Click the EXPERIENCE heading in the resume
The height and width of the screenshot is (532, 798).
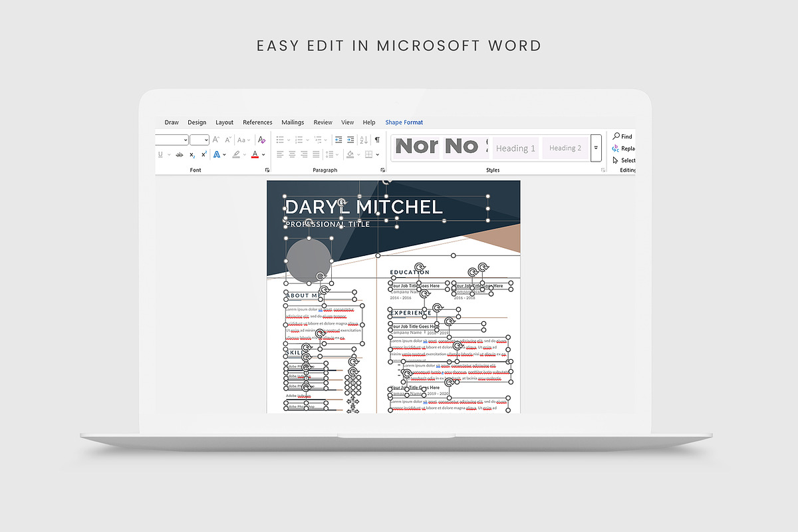(410, 313)
